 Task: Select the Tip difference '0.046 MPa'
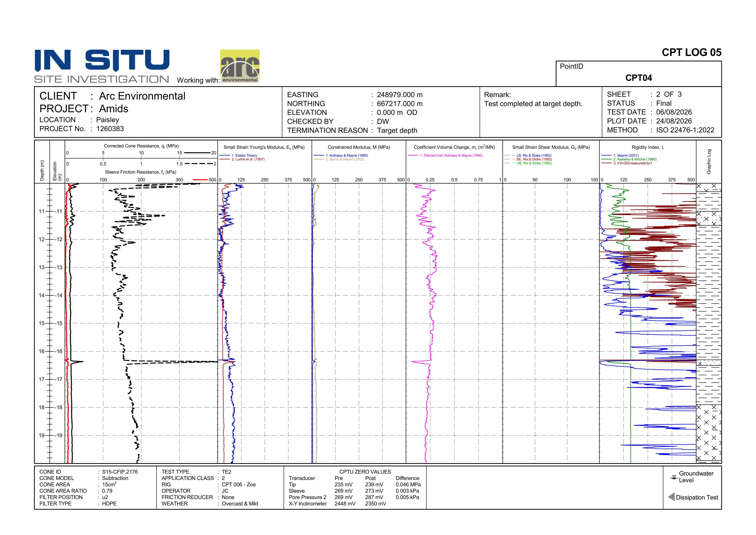click(408, 485)
